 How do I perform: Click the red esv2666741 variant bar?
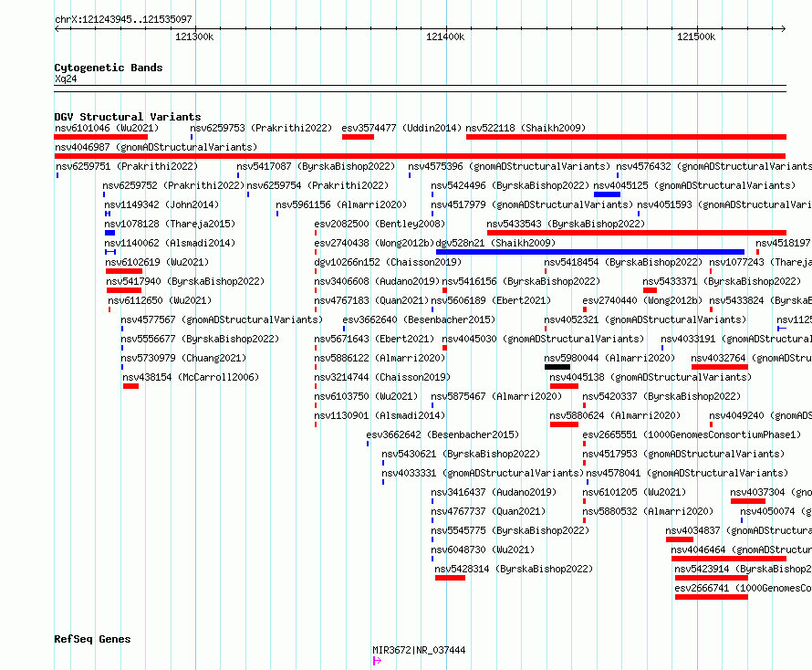(712, 597)
